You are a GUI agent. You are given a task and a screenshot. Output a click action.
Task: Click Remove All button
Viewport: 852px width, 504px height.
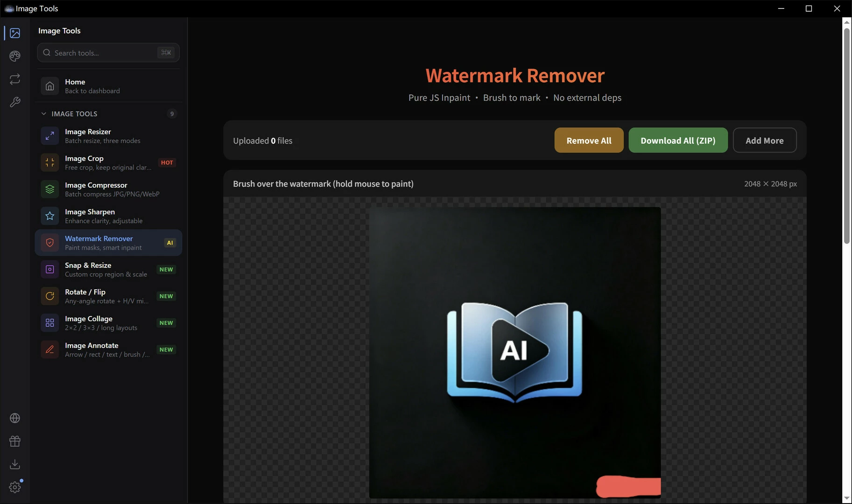click(589, 140)
